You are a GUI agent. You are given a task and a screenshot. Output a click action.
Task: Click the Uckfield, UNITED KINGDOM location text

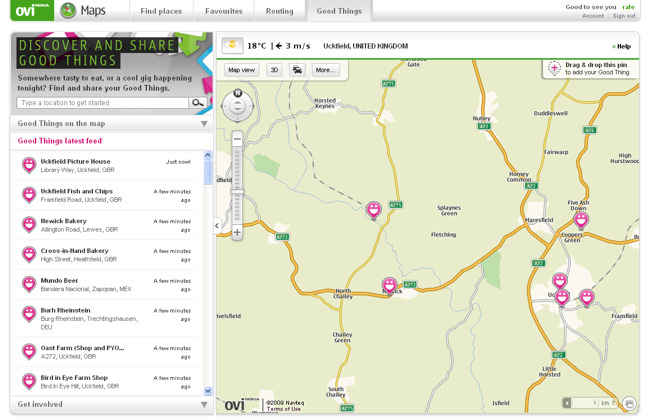(x=366, y=46)
